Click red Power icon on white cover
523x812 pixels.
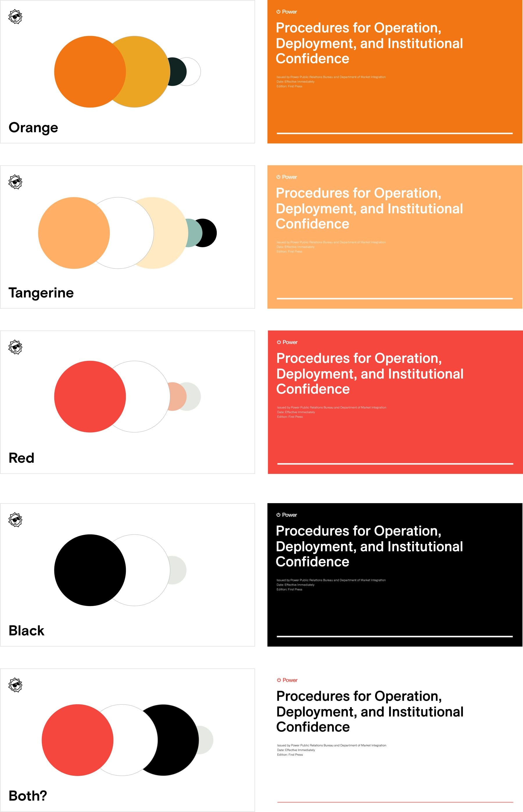[279, 680]
